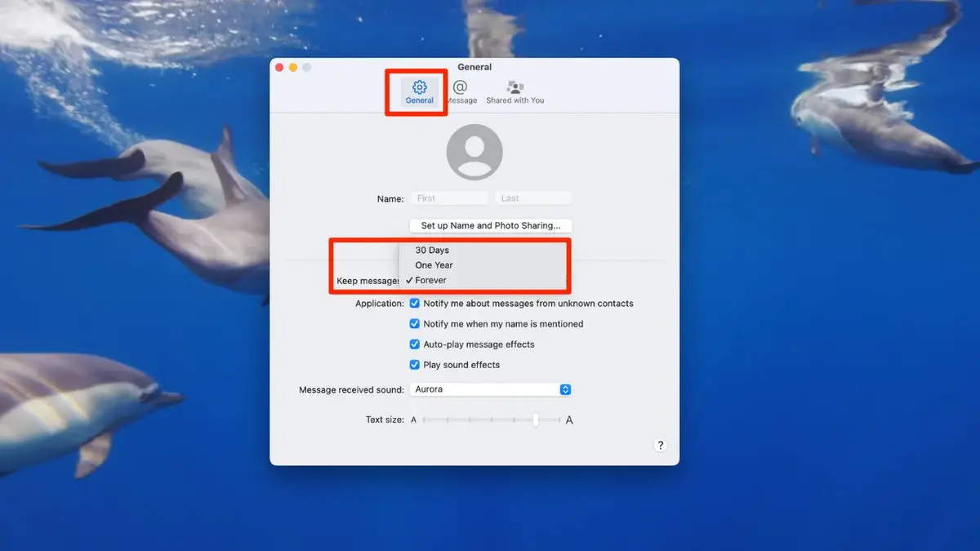Click the small A text size icon
Viewport: 980px width, 551px height.
click(x=413, y=420)
